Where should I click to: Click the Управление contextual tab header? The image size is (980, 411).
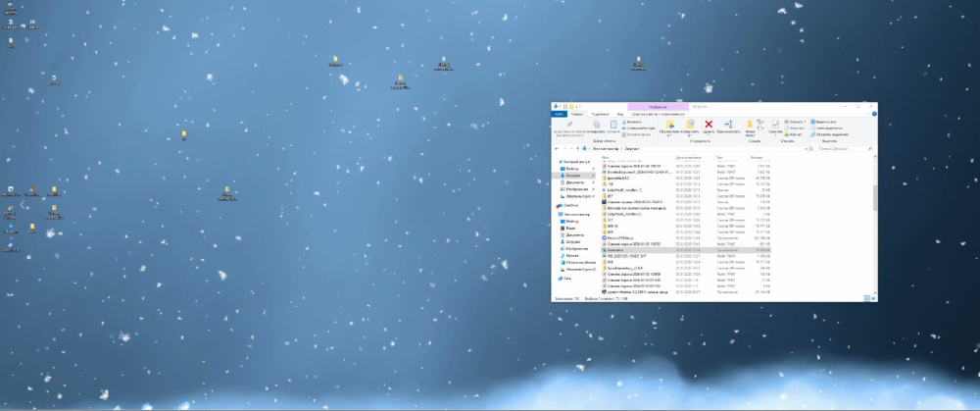point(659,107)
